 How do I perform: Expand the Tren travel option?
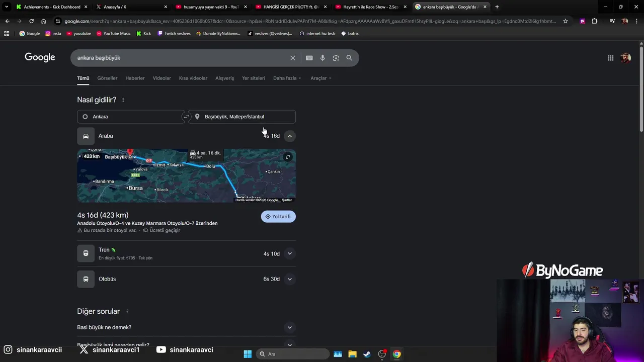pyautogui.click(x=289, y=254)
